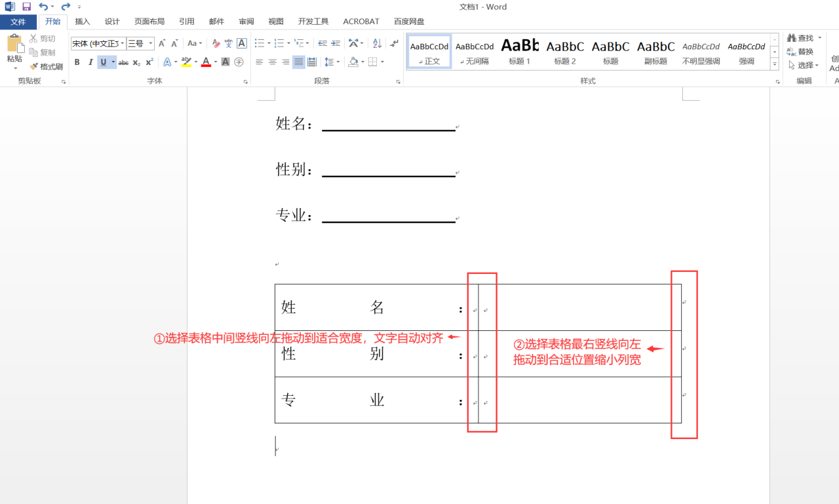Switch to the 插入 Insert tab
This screenshot has height=504, width=839.
(x=83, y=22)
